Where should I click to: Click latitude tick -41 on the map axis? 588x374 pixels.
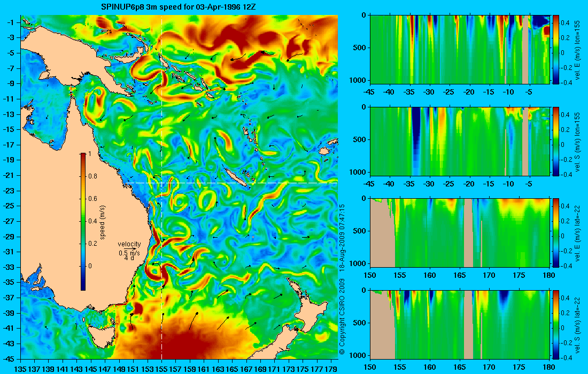click(9, 328)
